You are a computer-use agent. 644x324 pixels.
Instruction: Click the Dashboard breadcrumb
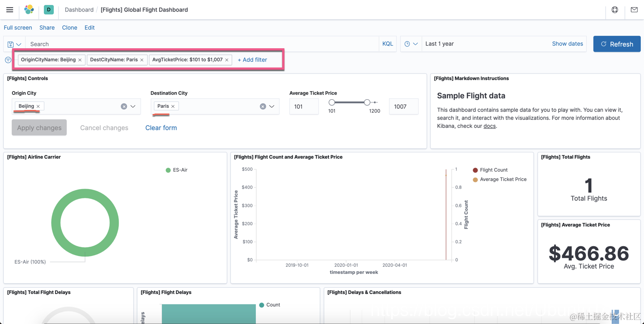point(79,9)
